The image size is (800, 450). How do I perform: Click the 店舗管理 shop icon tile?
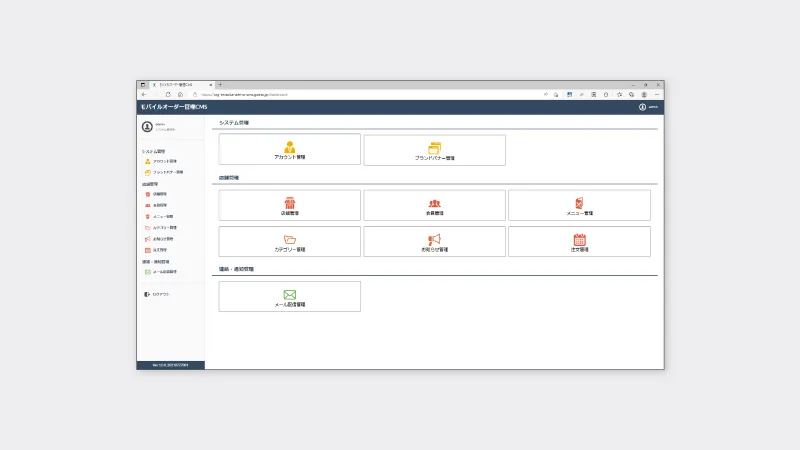tap(289, 206)
